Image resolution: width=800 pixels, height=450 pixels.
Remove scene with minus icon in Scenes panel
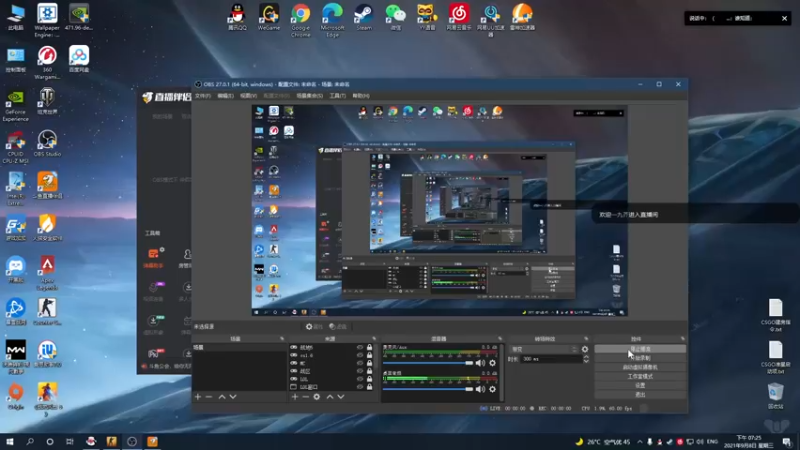tap(209, 396)
